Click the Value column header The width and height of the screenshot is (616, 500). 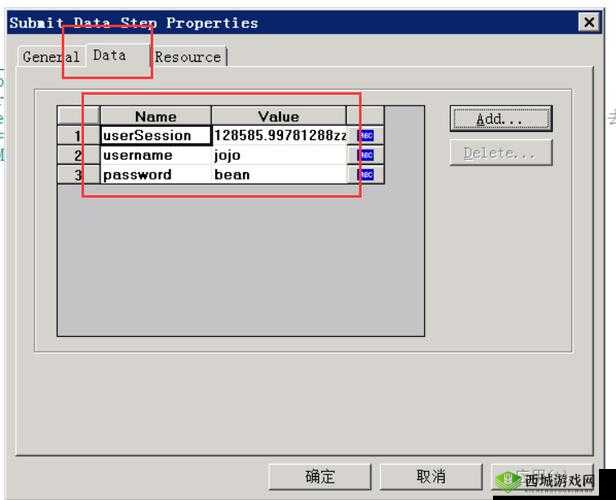pyautogui.click(x=278, y=116)
